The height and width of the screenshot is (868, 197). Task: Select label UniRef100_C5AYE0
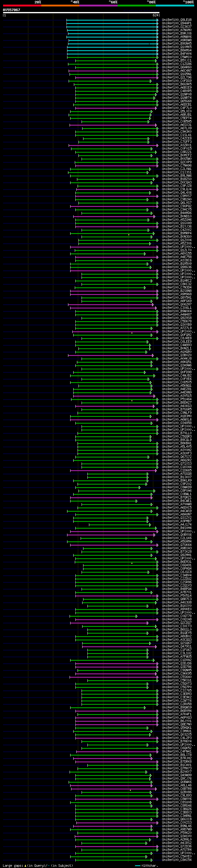pyautogui.click(x=177, y=857)
